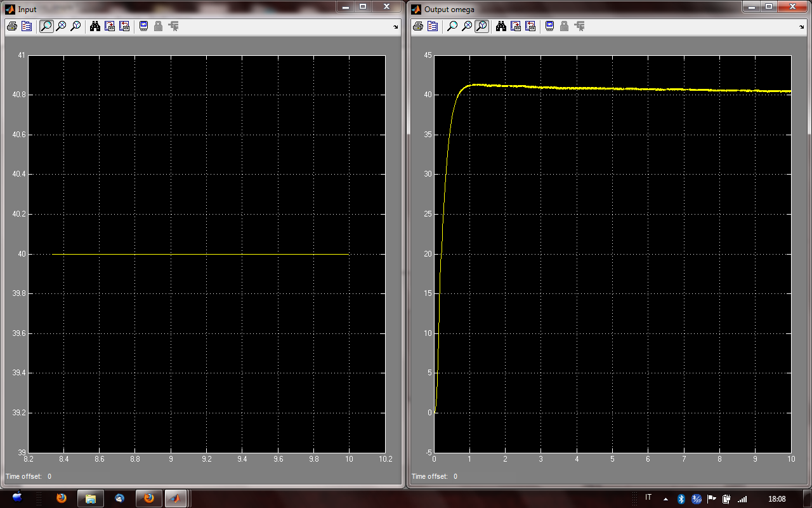This screenshot has width=812, height=508.
Task: Print the Output omega scope
Action: coord(417,26)
